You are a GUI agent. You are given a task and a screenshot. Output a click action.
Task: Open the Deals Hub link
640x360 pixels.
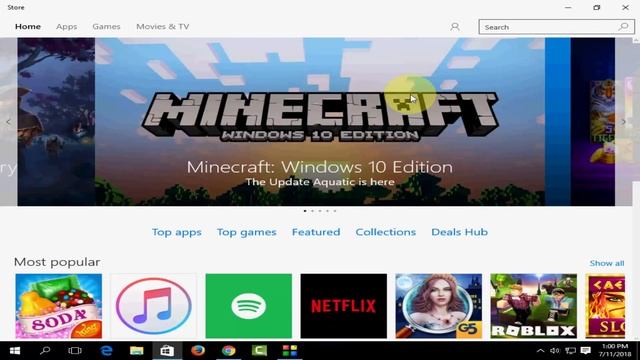[460, 232]
